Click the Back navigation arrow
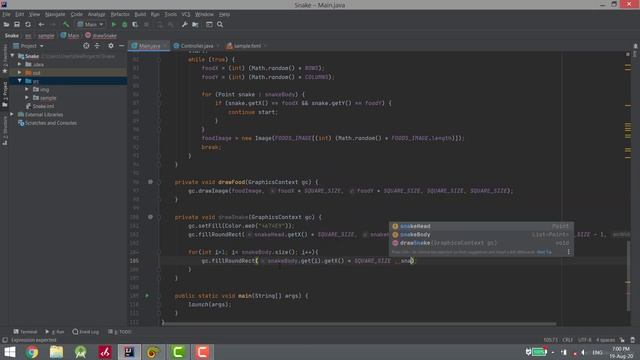The width and height of the screenshot is (640, 360). 41,24
